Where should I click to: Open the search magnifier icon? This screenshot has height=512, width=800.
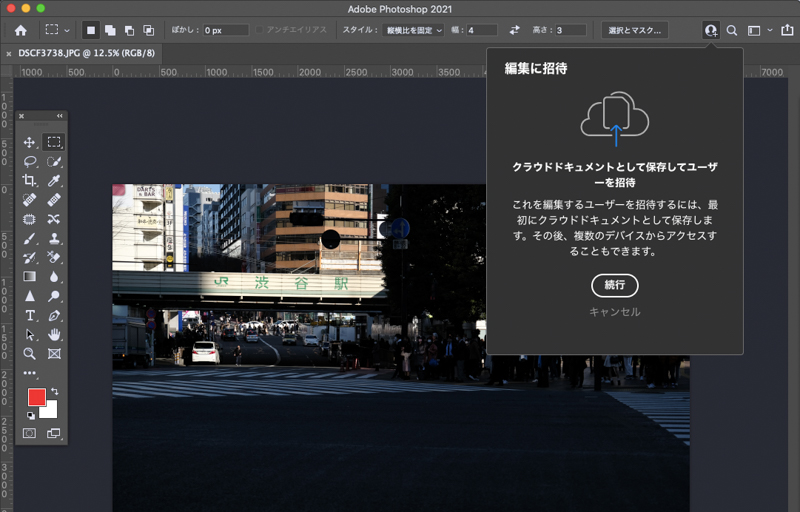click(732, 31)
